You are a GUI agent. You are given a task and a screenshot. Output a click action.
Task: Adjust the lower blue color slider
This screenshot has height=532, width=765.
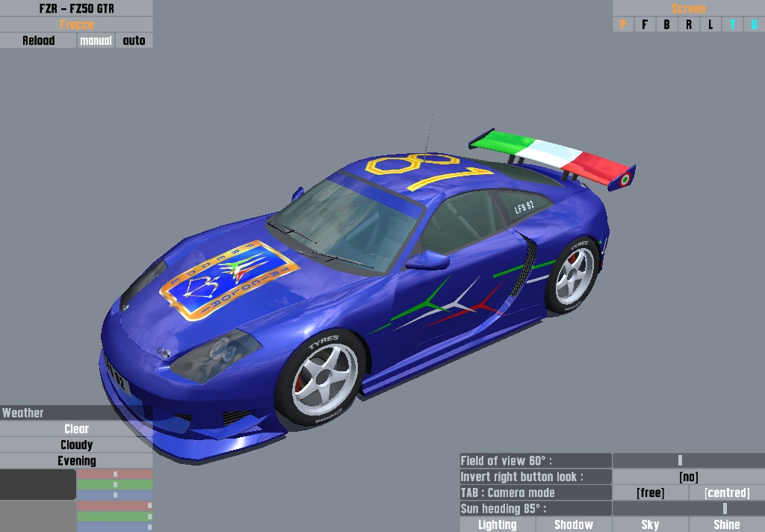114,527
